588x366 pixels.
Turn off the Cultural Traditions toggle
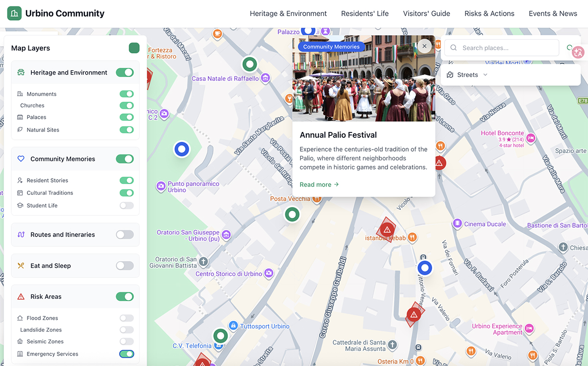(127, 193)
